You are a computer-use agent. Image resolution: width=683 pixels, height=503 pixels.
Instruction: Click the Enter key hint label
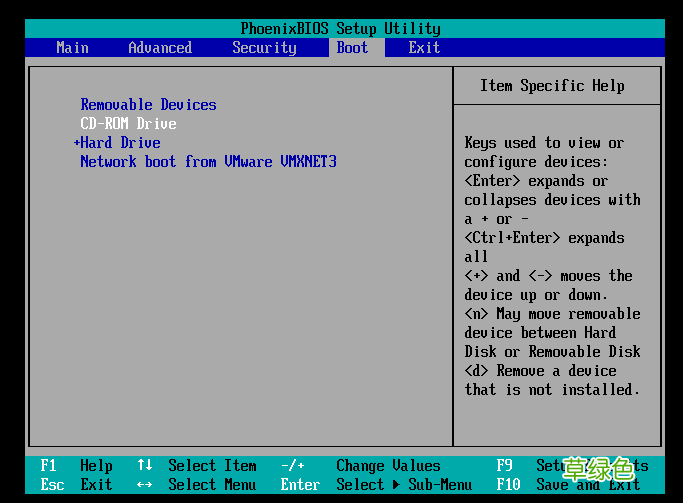click(301, 484)
